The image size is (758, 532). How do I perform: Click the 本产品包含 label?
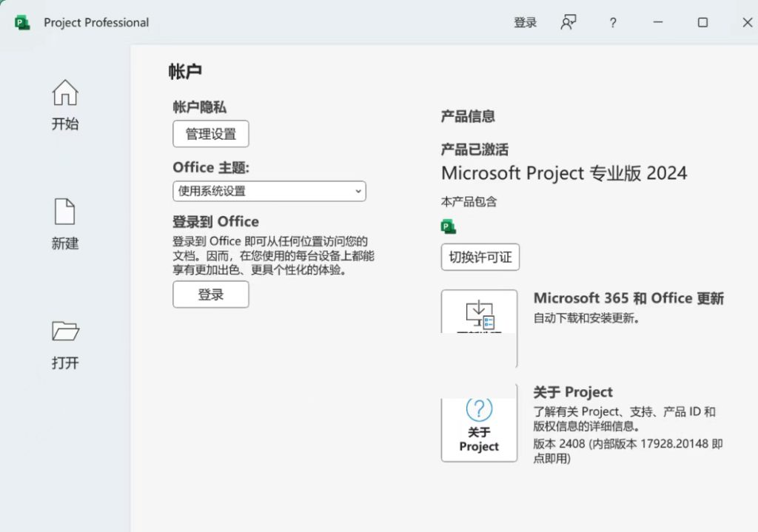(x=469, y=201)
